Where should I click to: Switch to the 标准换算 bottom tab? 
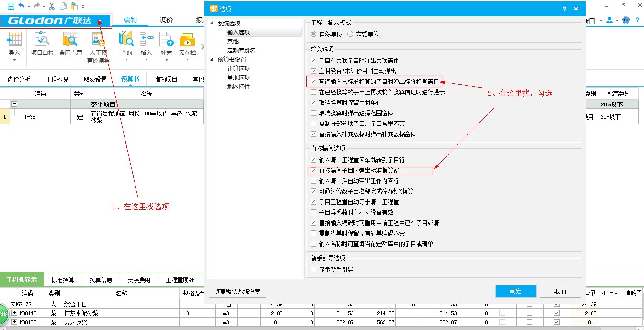pyautogui.click(x=63, y=280)
